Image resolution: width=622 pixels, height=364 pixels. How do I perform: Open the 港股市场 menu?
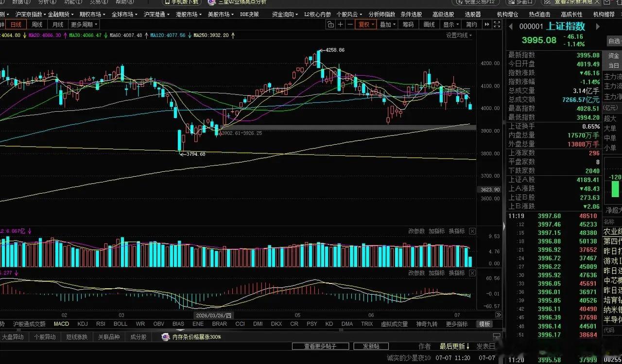(189, 15)
